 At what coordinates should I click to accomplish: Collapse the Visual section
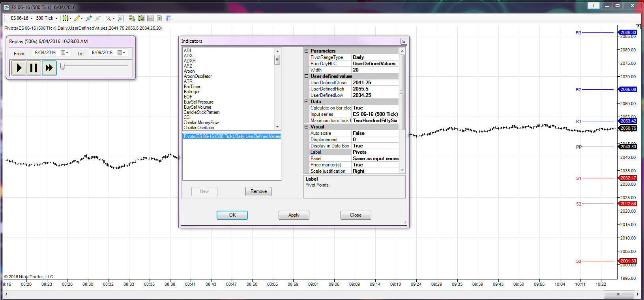307,127
